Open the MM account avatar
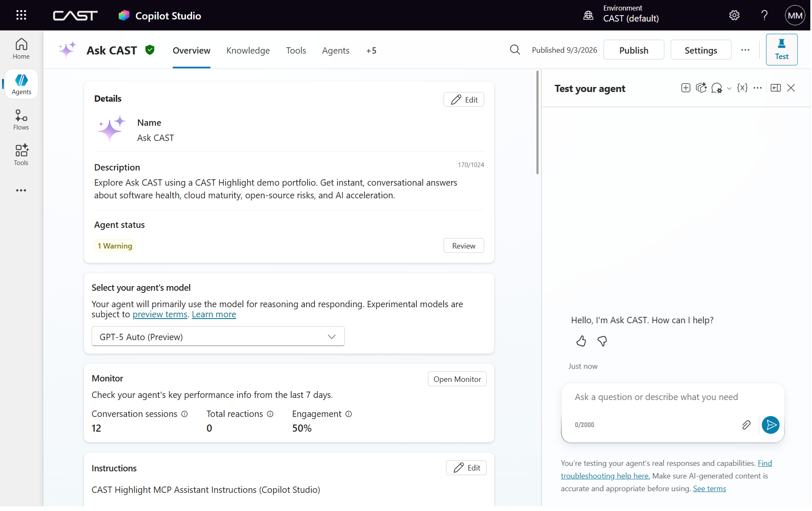Viewport: 812px width, 511px height. (x=795, y=15)
